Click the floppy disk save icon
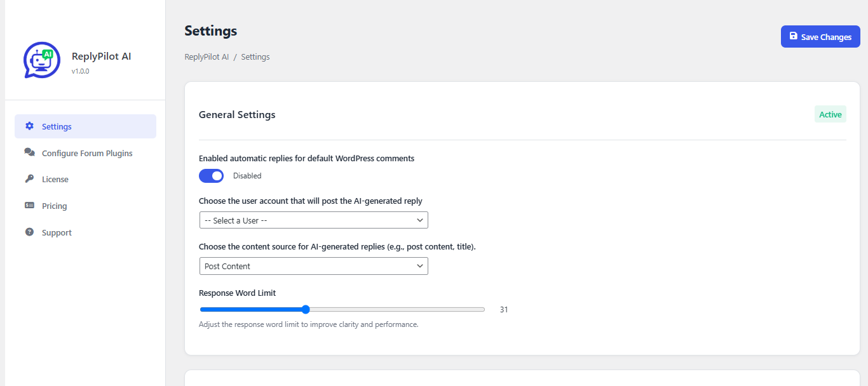The height and width of the screenshot is (386, 868). click(793, 36)
